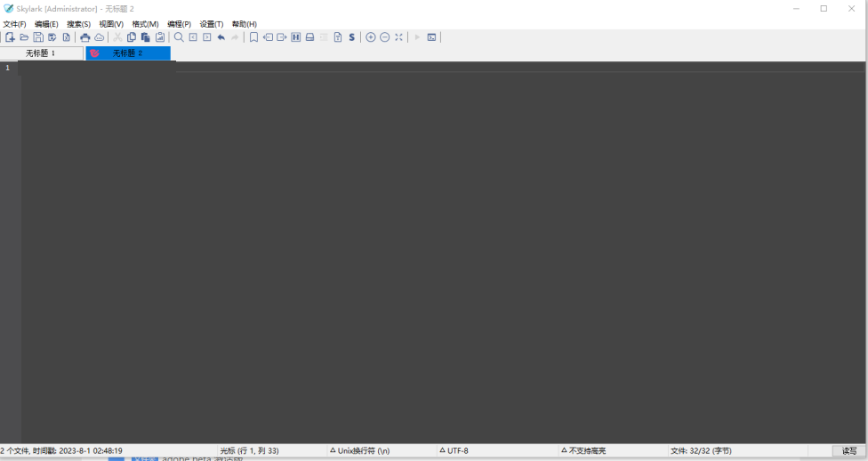Create a new file with toolbar icon
The height and width of the screenshot is (461, 868).
[x=10, y=37]
